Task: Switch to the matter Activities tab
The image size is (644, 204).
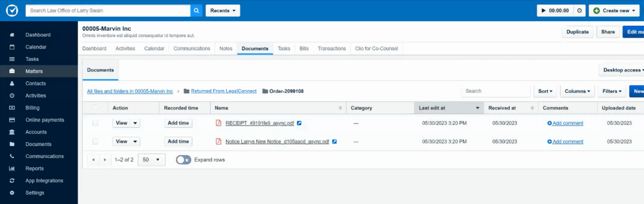Action: (125, 49)
